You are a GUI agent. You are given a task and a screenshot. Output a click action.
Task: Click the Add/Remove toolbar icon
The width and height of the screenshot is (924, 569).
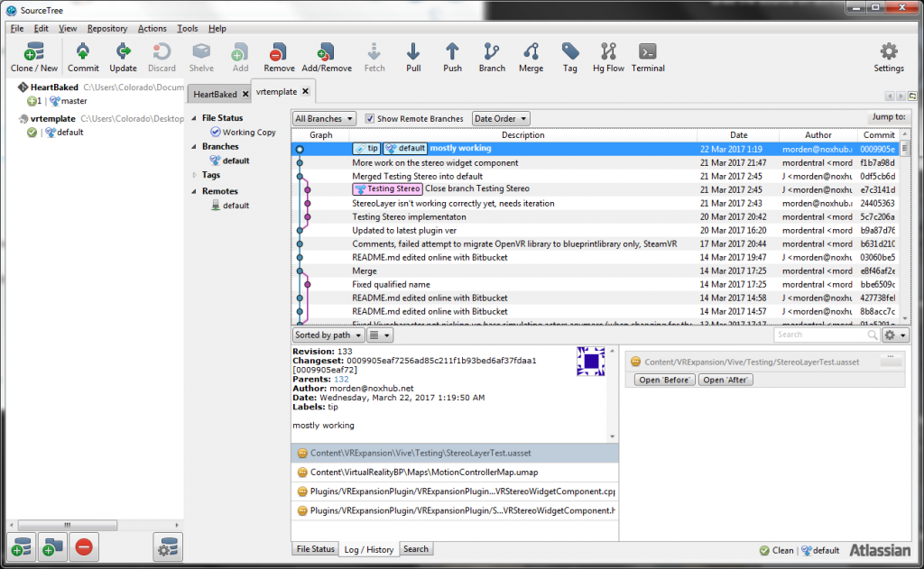coord(327,57)
